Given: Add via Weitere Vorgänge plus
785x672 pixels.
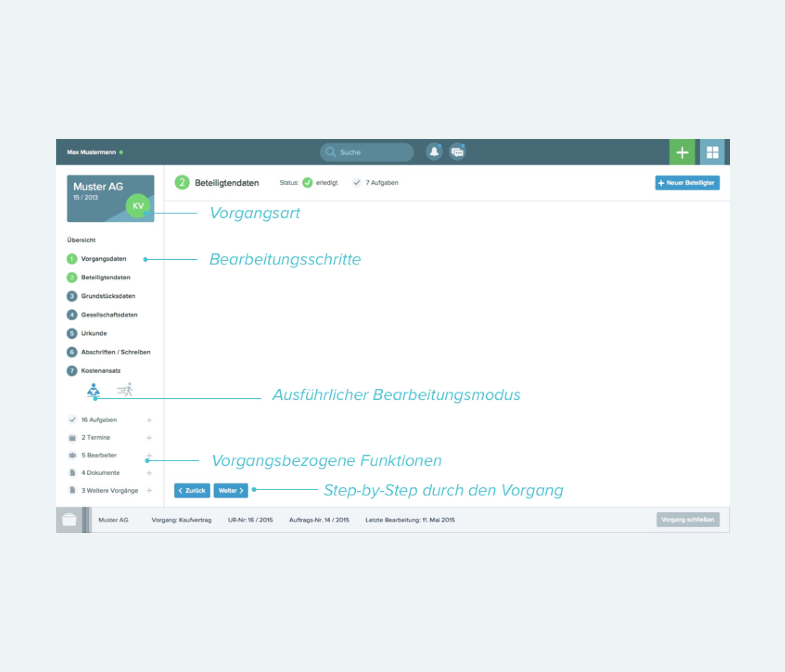Looking at the screenshot, I should [149, 490].
